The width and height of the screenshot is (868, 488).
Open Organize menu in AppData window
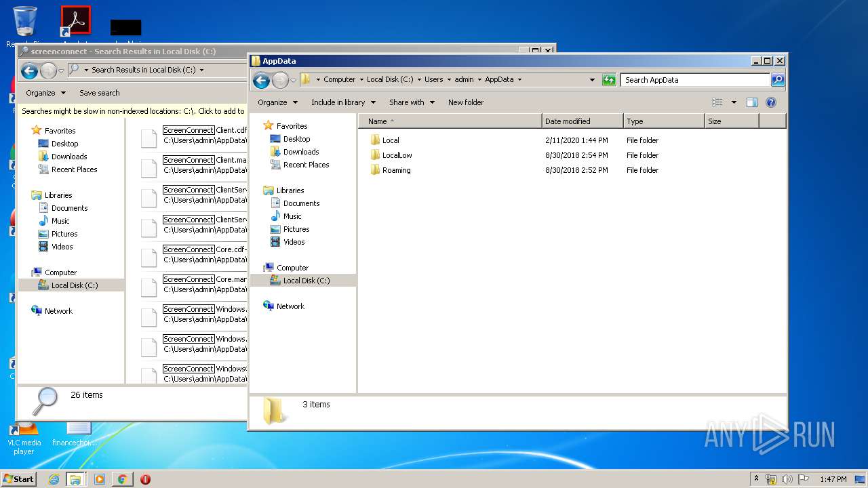click(277, 102)
